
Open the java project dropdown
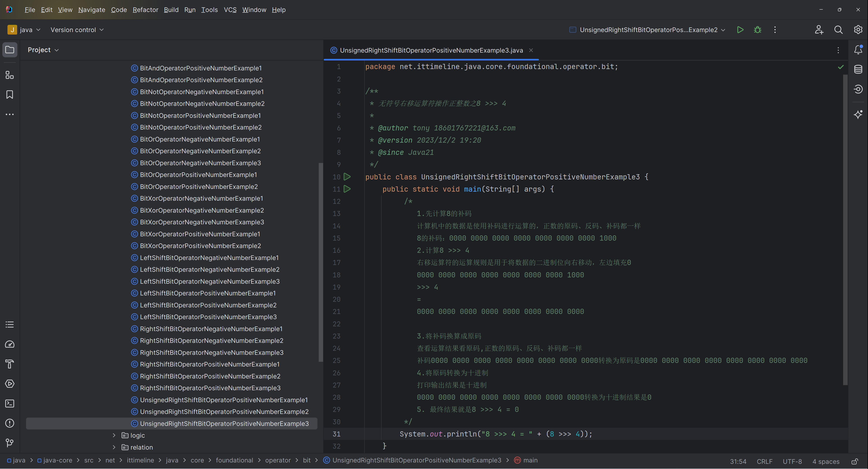pyautogui.click(x=24, y=30)
